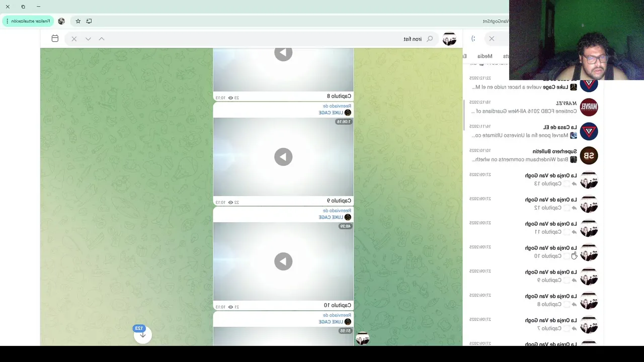Open the 'Marvel pone fin al Universo Ultimate' result
Screen dimensions: 644x362
coord(533,131)
